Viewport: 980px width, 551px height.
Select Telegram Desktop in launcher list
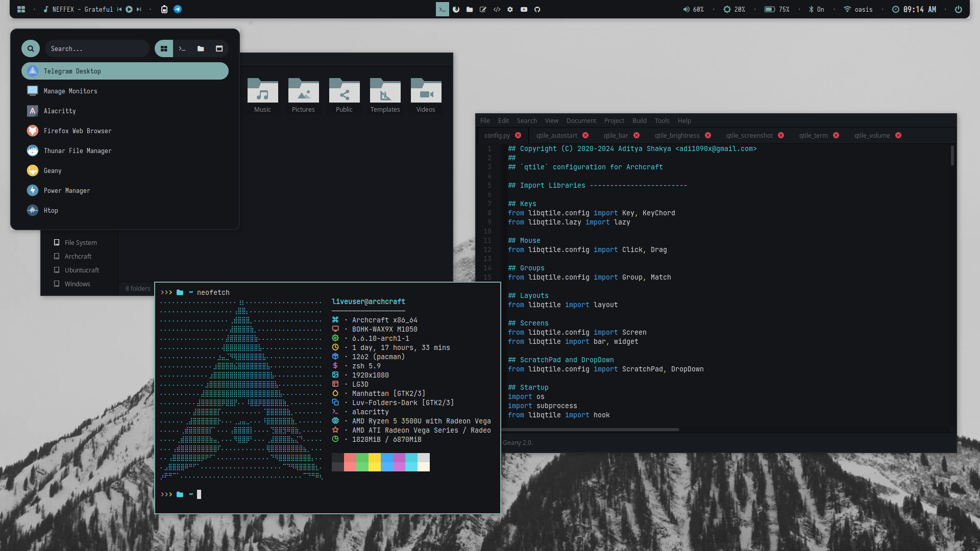[x=125, y=71]
